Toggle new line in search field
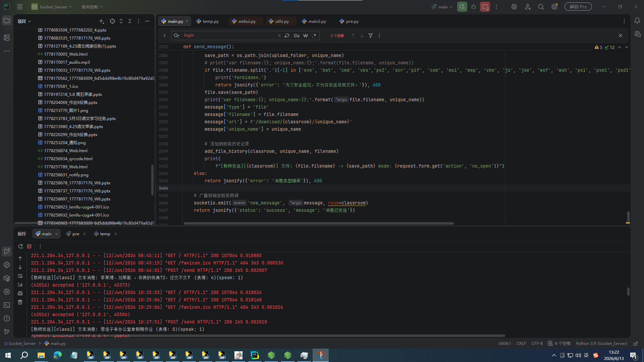Image resolution: width=644 pixels, height=362 pixels. (287, 36)
